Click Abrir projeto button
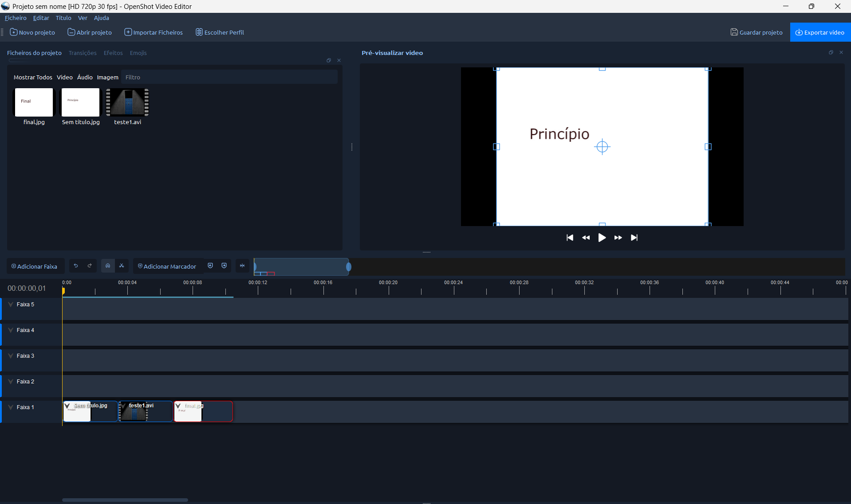Image resolution: width=851 pixels, height=504 pixels. 90,32
